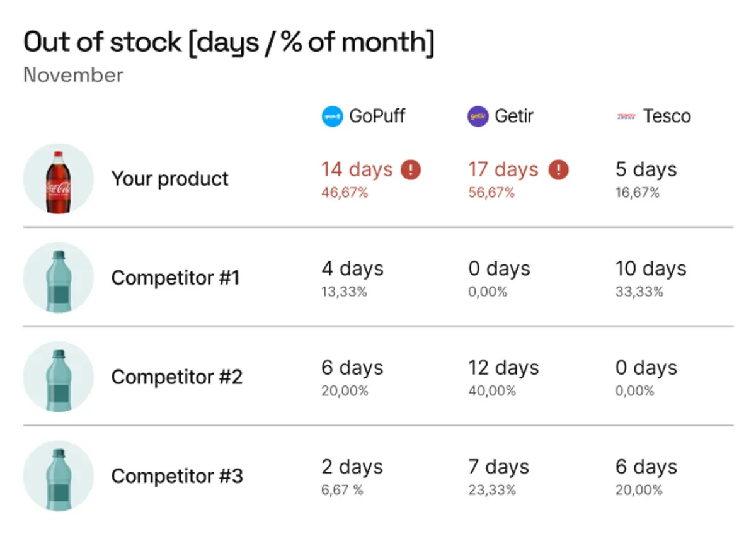Open the Tesco column header label
756x534 pixels.
pos(667,116)
